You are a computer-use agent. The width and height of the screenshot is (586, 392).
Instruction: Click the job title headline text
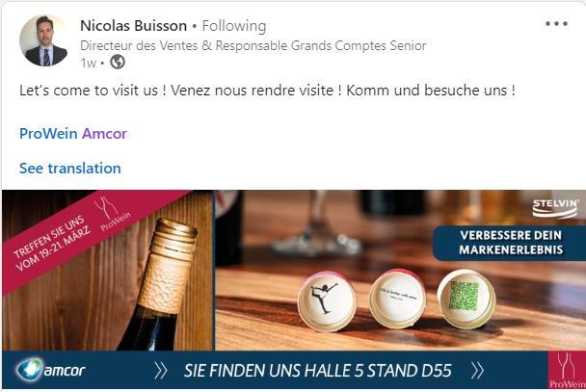tap(253, 45)
